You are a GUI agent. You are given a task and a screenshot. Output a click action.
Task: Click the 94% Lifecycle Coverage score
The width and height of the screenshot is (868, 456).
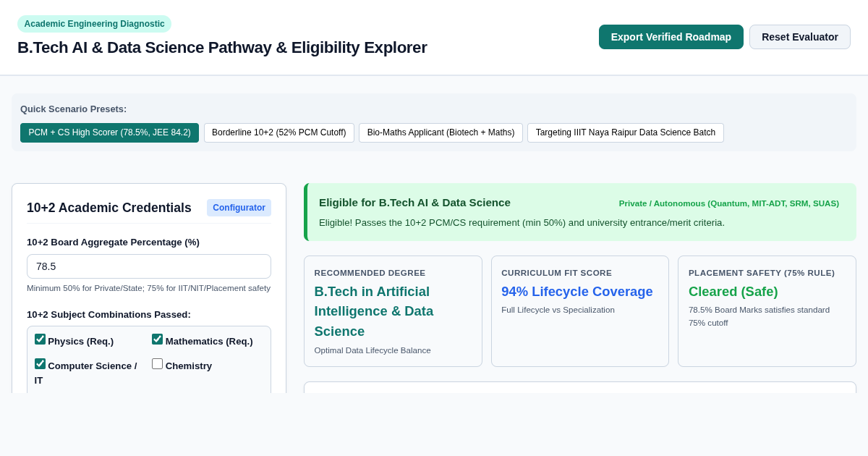pyautogui.click(x=577, y=292)
